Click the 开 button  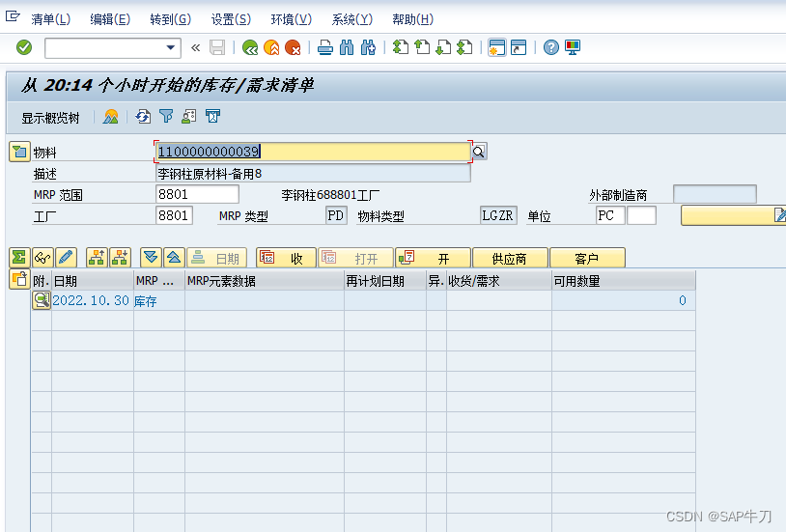coord(434,258)
